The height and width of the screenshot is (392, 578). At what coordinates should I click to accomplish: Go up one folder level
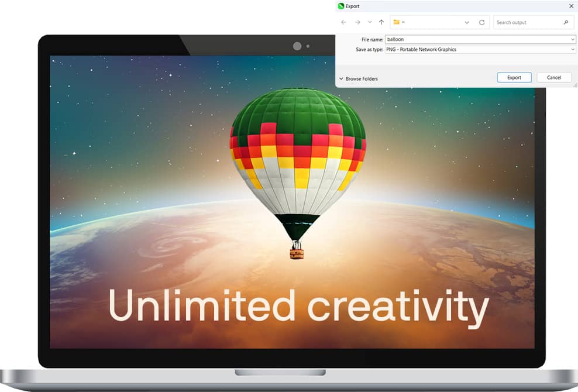pyautogui.click(x=381, y=22)
